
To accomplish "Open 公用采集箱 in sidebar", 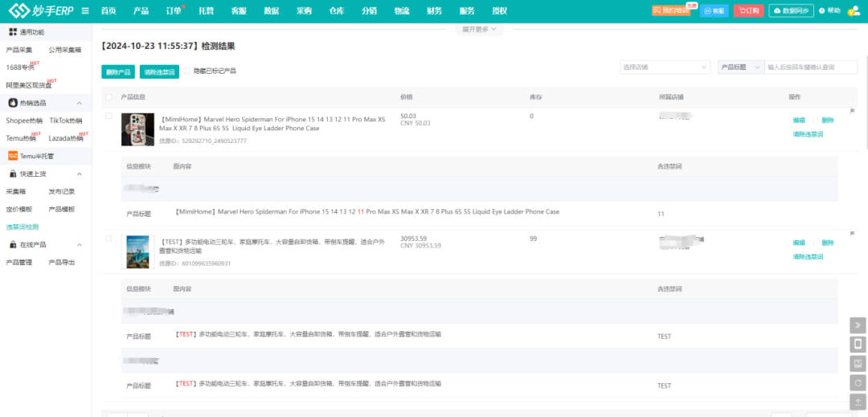I will [65, 50].
